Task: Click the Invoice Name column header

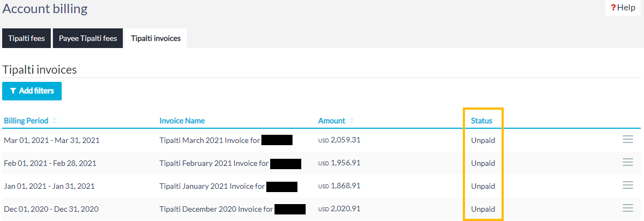Action: pyautogui.click(x=182, y=121)
